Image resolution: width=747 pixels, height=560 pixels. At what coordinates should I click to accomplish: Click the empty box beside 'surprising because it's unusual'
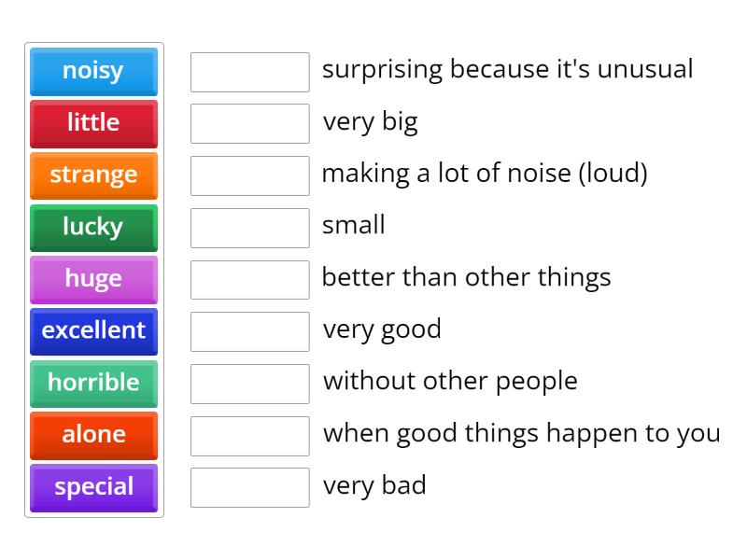tap(249, 72)
